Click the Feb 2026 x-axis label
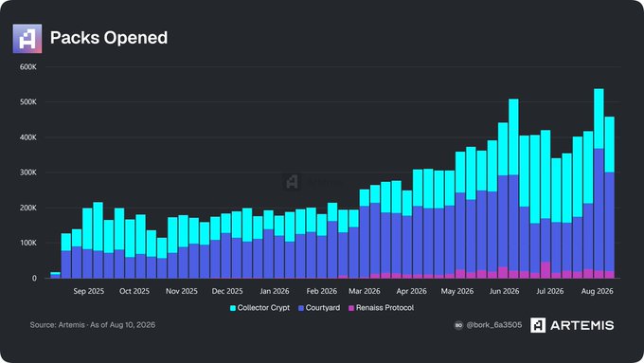Viewport: 644px width, 363px height. pyautogui.click(x=322, y=291)
